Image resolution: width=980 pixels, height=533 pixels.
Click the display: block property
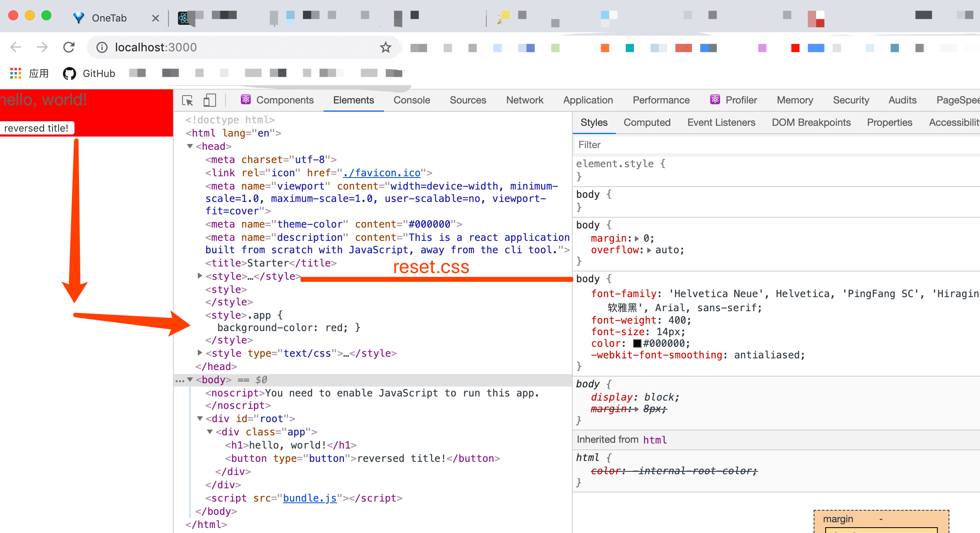pyautogui.click(x=635, y=397)
